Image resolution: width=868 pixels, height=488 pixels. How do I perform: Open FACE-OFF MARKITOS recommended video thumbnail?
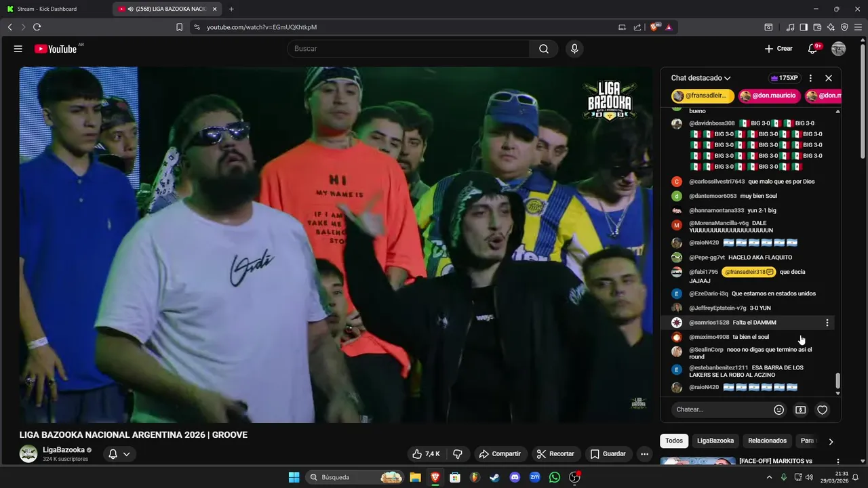(698, 461)
